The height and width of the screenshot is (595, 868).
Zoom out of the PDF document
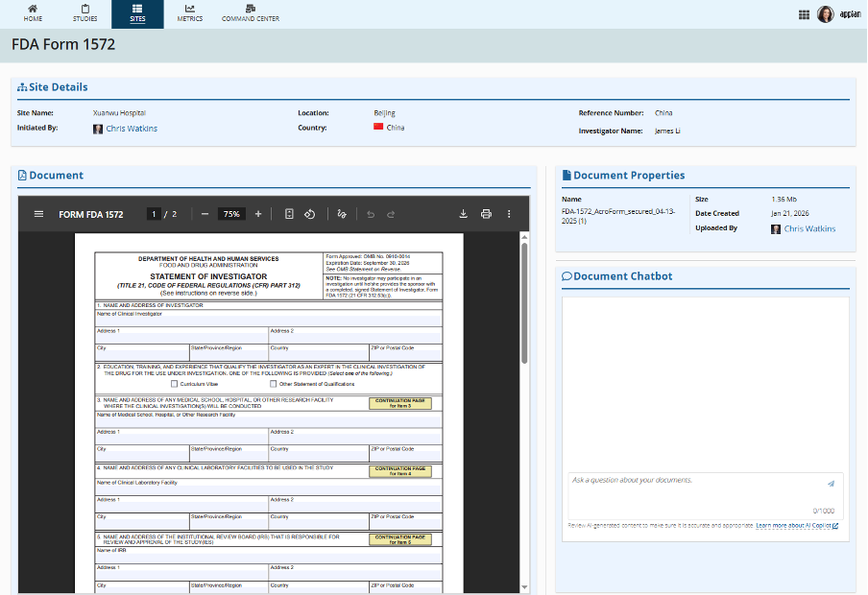point(205,214)
